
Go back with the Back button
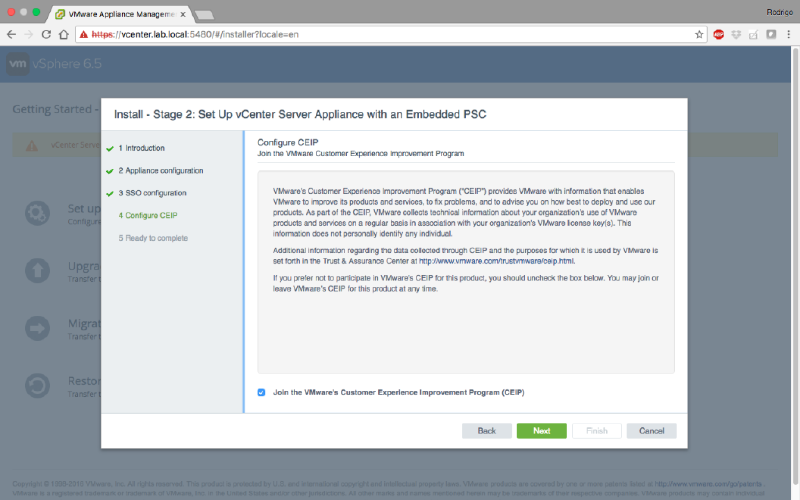(486, 431)
